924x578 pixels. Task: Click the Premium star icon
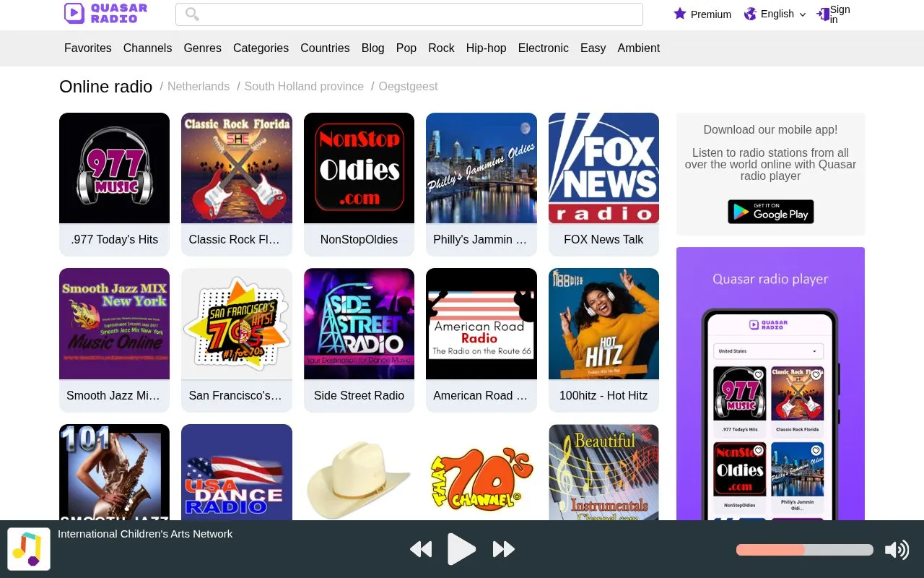tap(680, 14)
